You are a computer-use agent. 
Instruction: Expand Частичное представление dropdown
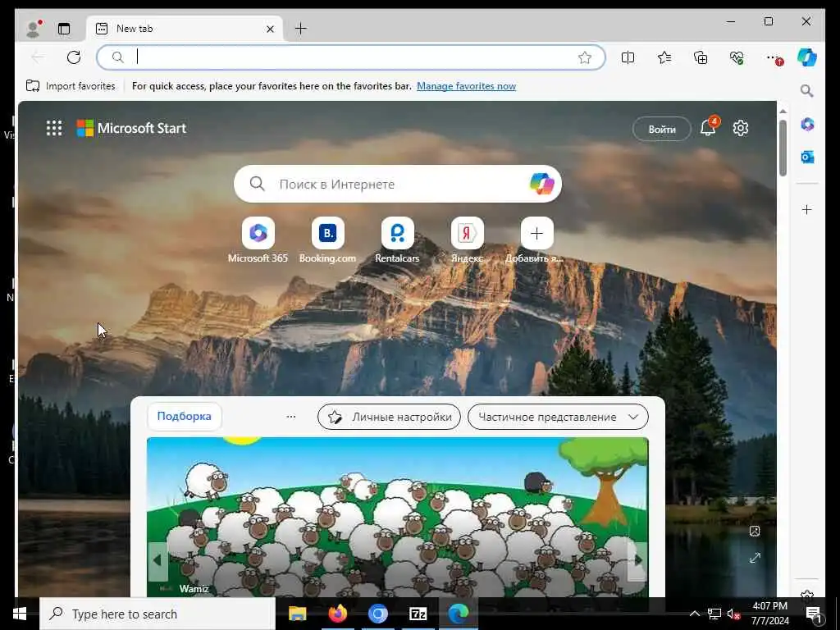[558, 417]
